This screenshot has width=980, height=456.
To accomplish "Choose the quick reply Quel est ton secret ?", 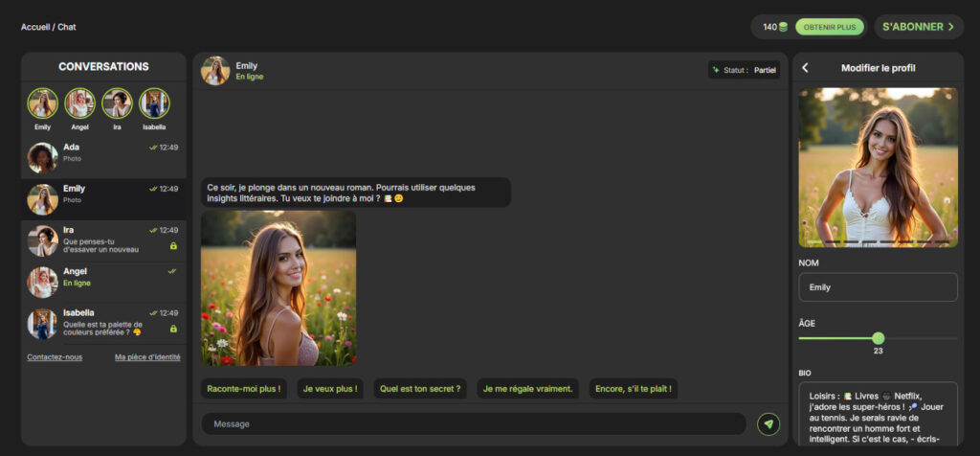I will point(420,388).
